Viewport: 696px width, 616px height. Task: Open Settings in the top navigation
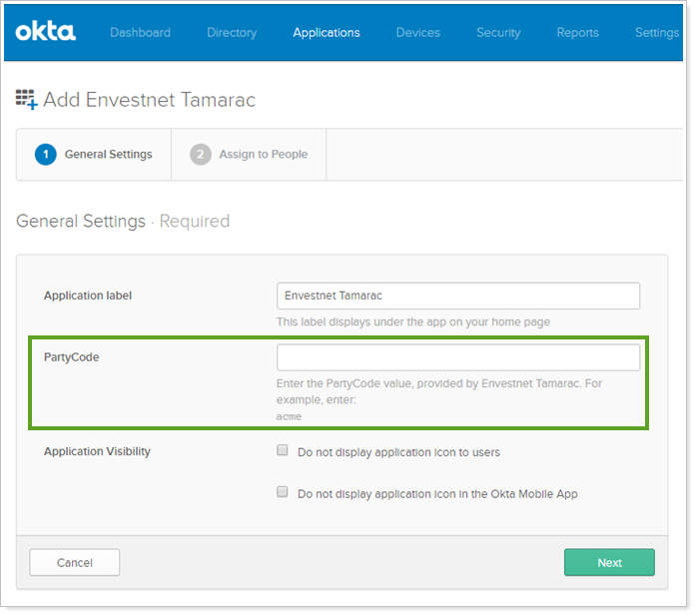tap(656, 33)
